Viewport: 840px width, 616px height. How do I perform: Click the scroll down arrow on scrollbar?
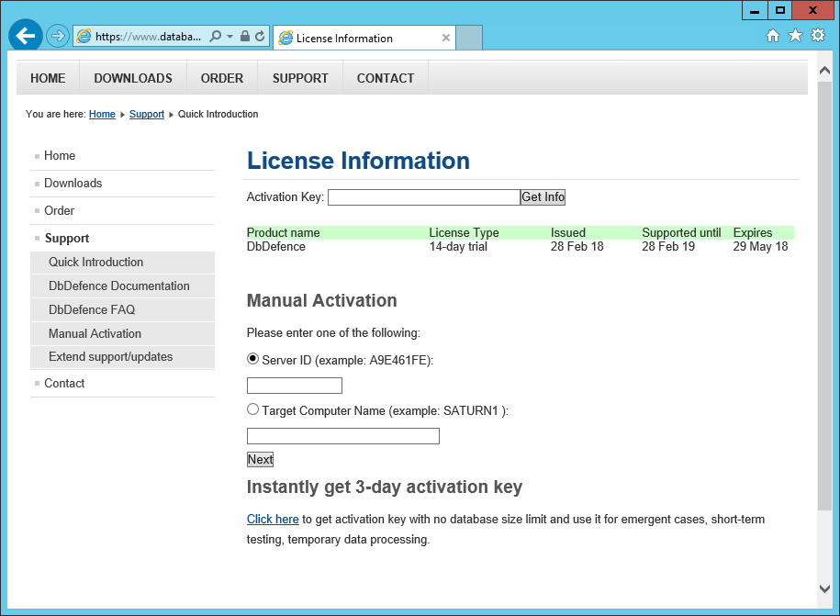pyautogui.click(x=824, y=588)
